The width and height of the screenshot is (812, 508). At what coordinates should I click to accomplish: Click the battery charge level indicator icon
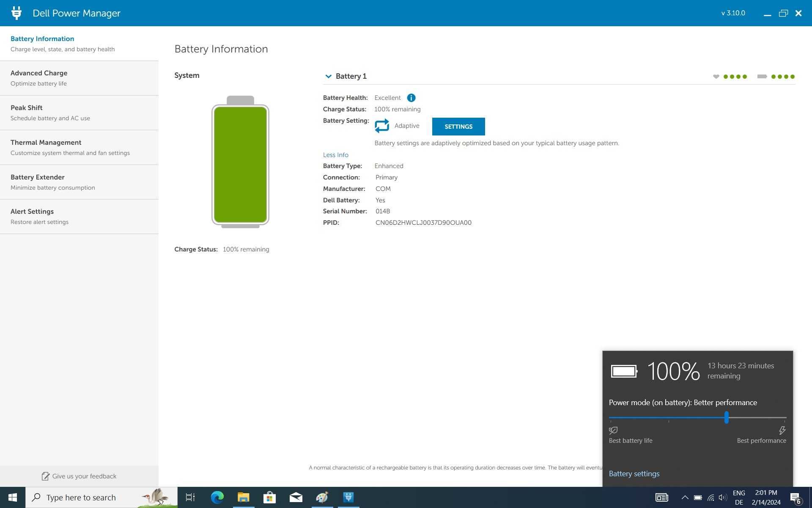tap(762, 77)
